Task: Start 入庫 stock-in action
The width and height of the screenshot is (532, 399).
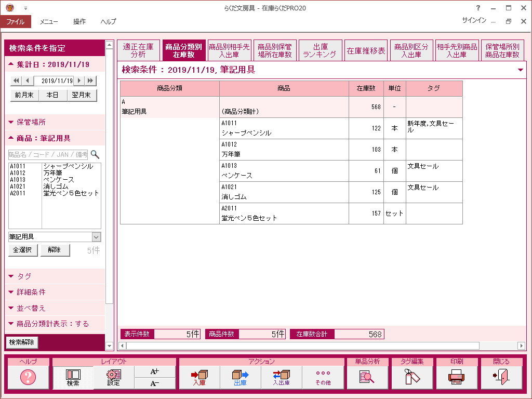Action: point(199,377)
